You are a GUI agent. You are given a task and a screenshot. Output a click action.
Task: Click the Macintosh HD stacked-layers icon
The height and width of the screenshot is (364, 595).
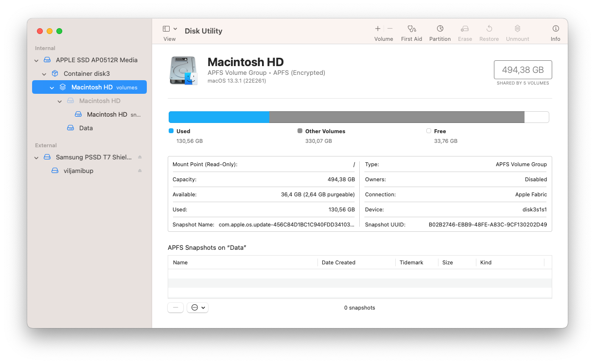click(63, 87)
